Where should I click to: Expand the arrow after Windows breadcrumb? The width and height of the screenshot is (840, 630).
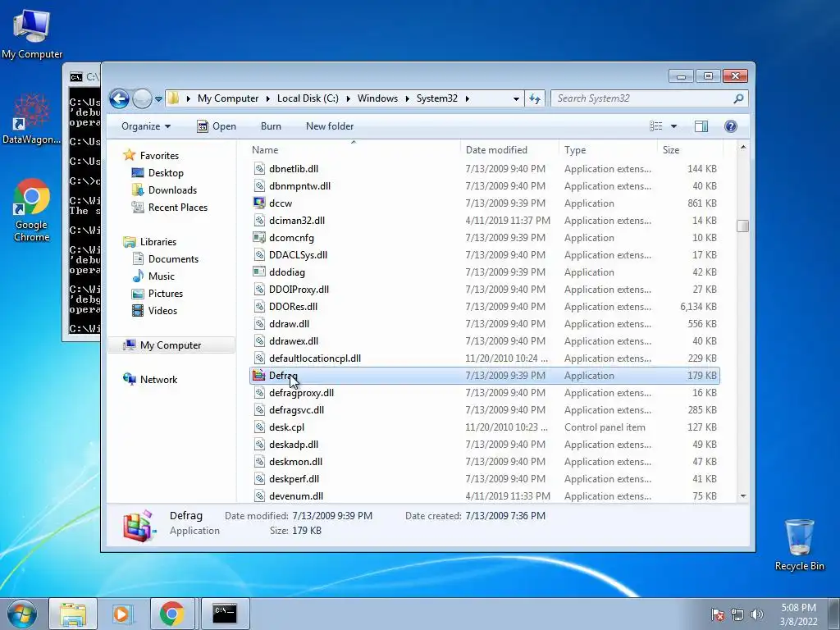tap(408, 99)
